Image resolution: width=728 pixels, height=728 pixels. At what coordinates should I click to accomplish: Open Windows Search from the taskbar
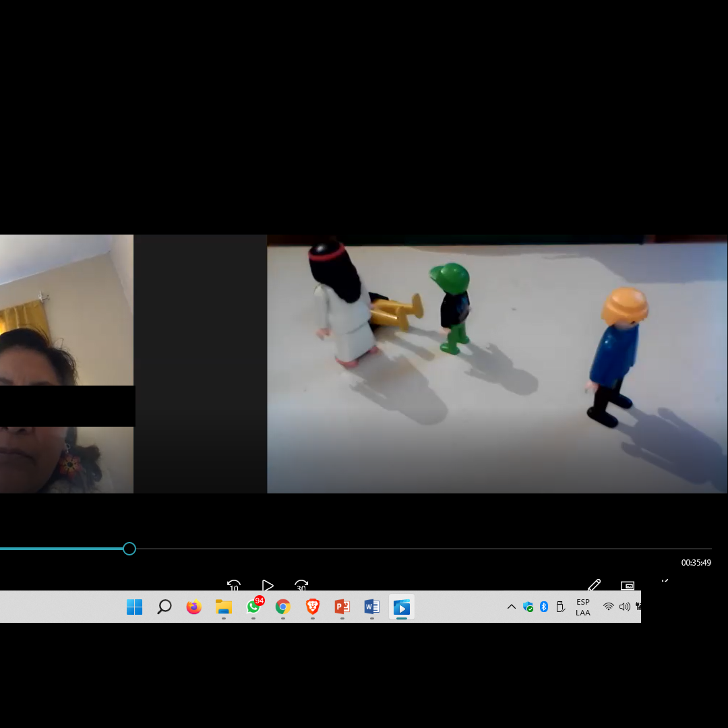click(x=164, y=607)
